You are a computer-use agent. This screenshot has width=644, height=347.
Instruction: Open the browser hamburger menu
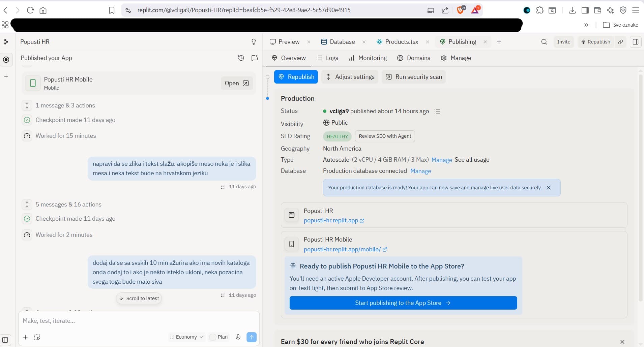click(636, 10)
